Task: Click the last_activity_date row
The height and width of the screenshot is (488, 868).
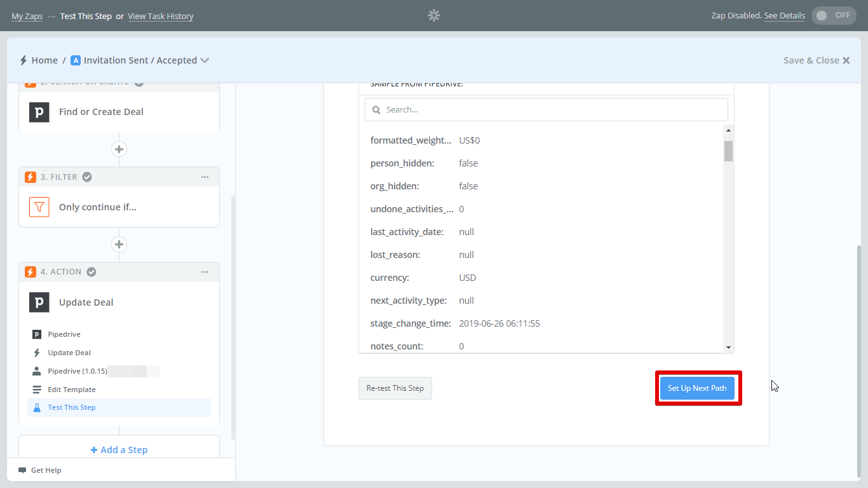Action: [541, 232]
